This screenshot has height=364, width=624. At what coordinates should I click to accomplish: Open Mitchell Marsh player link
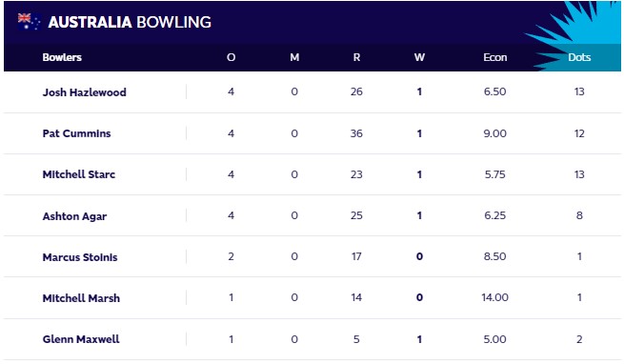[81, 298]
